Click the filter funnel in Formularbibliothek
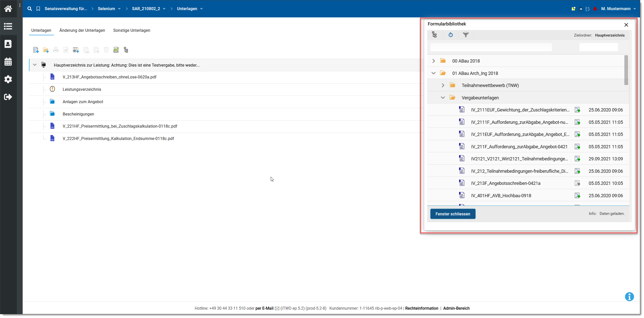 click(466, 35)
